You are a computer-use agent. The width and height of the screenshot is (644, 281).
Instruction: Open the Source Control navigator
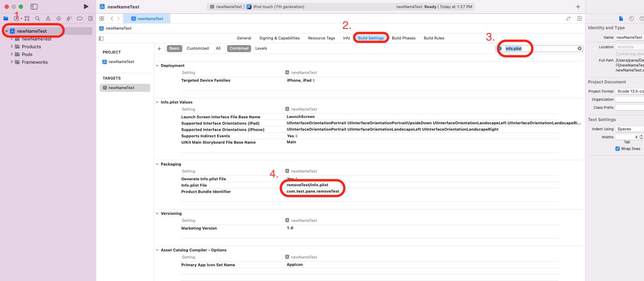point(16,18)
